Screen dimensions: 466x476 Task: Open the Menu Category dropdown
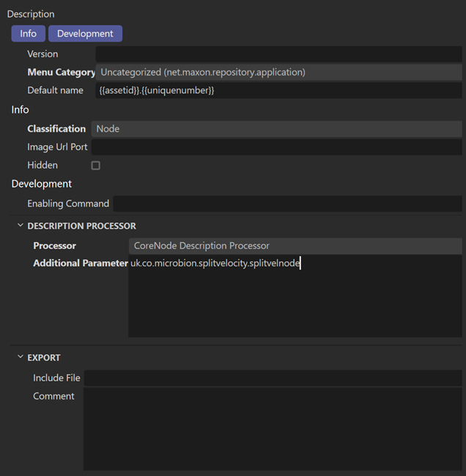click(278, 73)
